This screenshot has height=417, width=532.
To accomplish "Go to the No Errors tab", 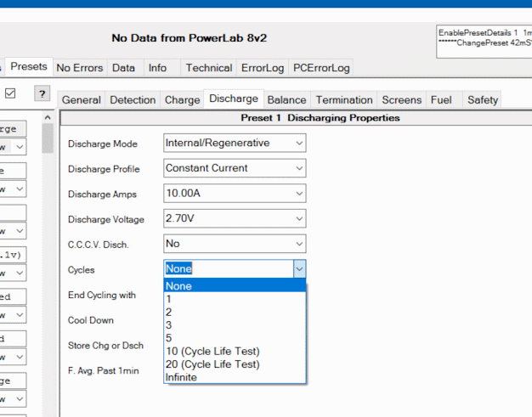I will pyautogui.click(x=79, y=68).
